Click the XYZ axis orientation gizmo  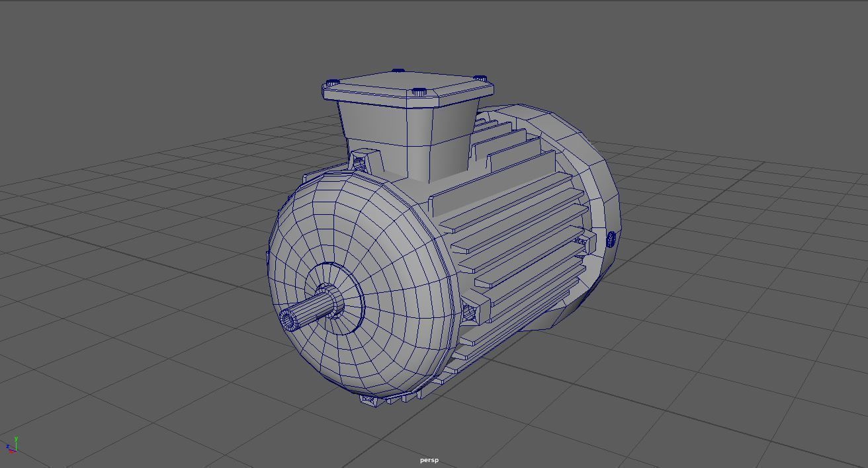point(11,446)
